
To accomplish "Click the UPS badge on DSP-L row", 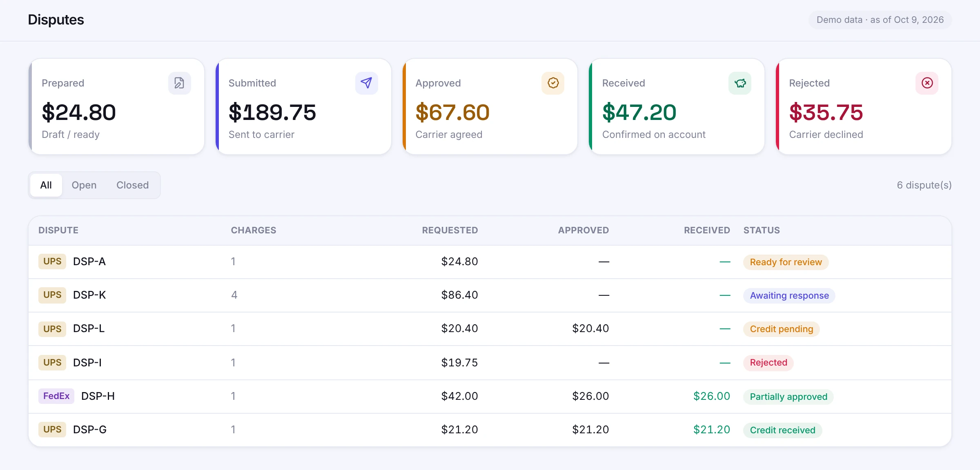I will click(x=52, y=329).
